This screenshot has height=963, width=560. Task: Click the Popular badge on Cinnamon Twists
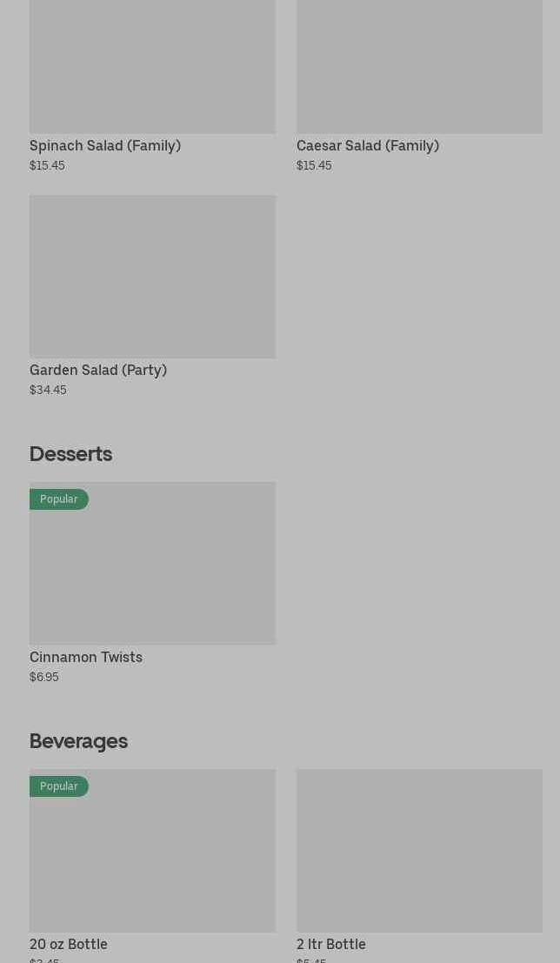click(x=58, y=499)
